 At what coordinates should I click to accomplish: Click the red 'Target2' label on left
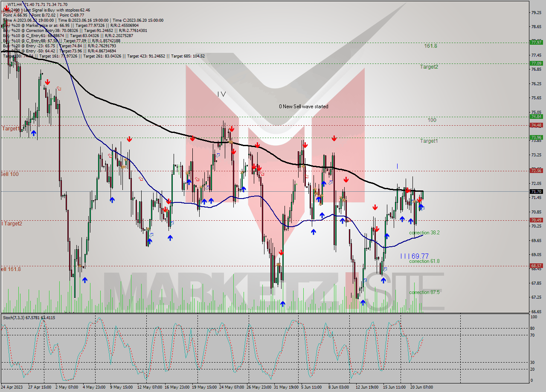click(12, 223)
